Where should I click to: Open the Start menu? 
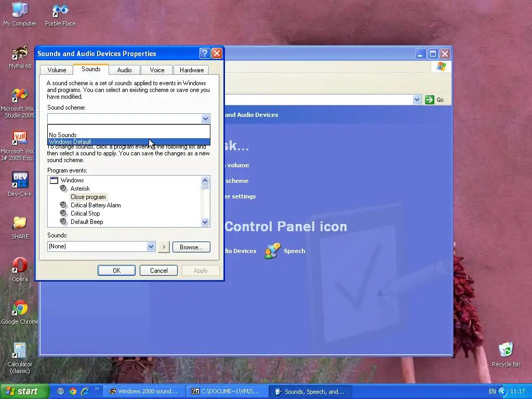24,391
